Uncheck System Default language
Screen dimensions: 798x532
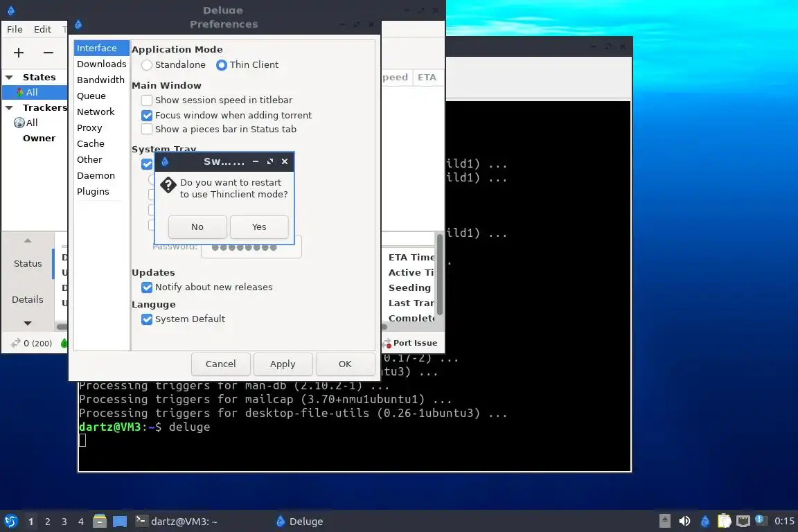[x=147, y=319]
